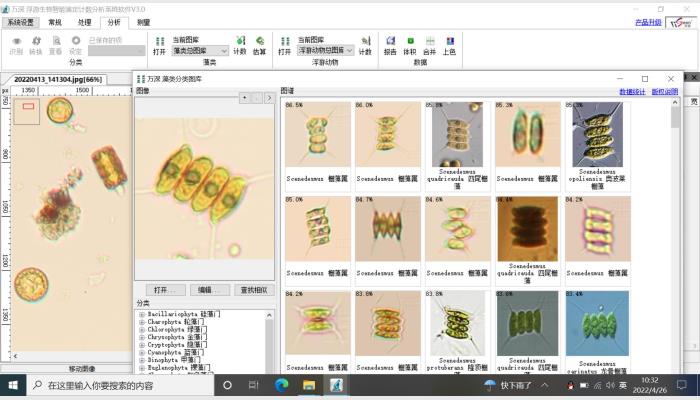The image size is (700, 400).
Task: Click the 合并 (merge) icon
Action: [429, 44]
